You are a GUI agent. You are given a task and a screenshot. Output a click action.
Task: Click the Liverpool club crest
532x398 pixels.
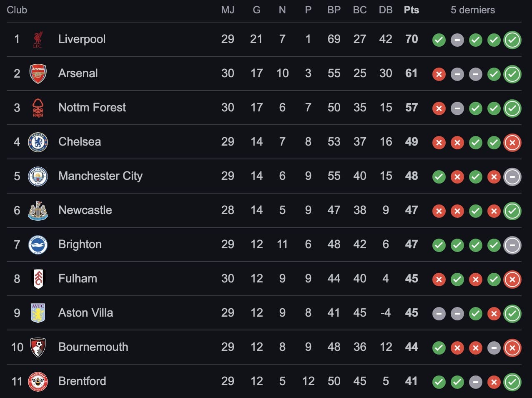point(38,39)
